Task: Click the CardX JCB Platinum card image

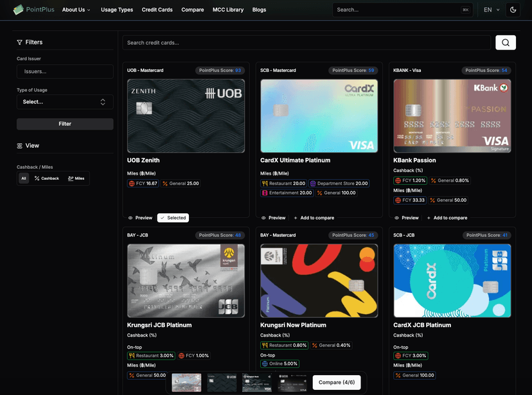Action: click(x=452, y=281)
